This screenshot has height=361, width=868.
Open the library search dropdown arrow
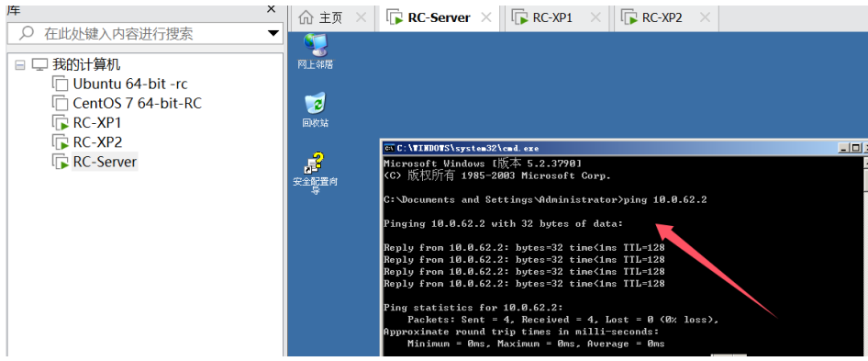point(273,33)
